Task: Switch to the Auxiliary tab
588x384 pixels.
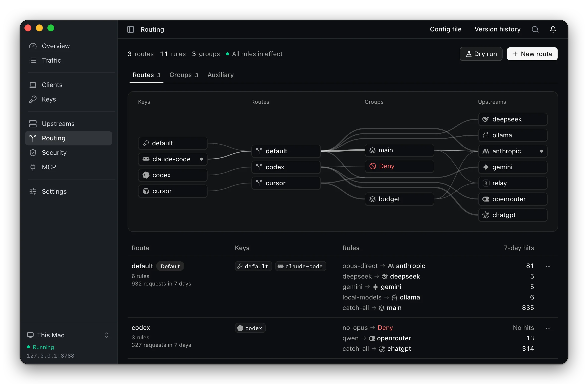Action: click(x=220, y=75)
